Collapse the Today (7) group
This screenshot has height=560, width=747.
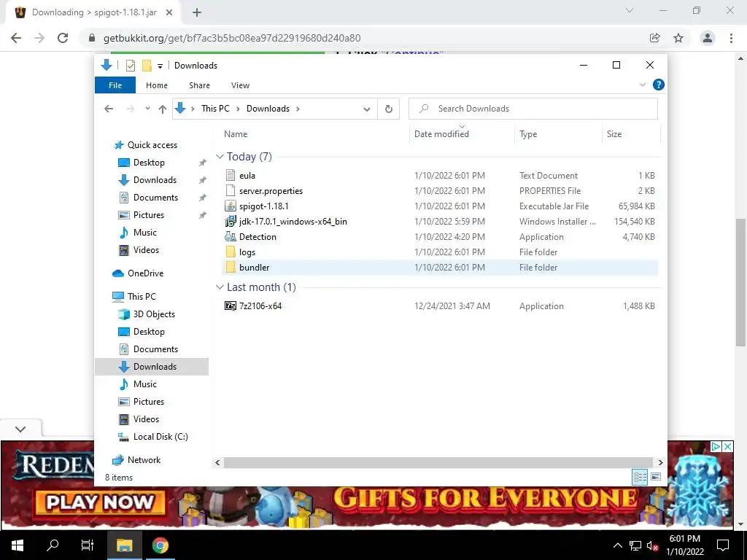tap(220, 157)
